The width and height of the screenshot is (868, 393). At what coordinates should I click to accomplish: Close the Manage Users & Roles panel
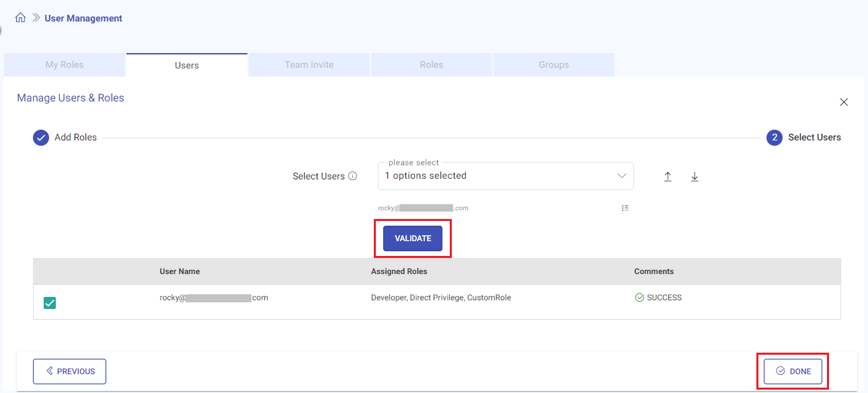tap(844, 102)
